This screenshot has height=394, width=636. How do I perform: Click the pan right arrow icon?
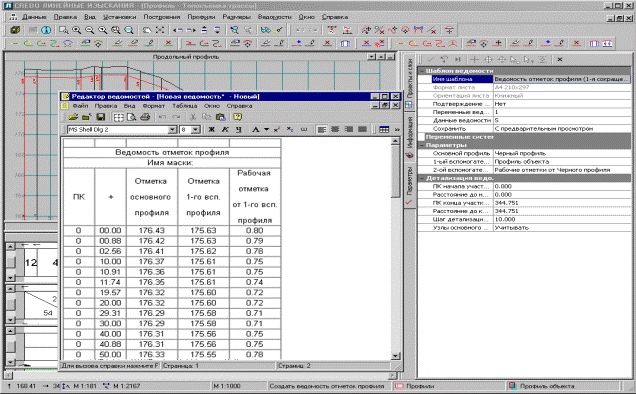pyautogui.click(x=191, y=30)
